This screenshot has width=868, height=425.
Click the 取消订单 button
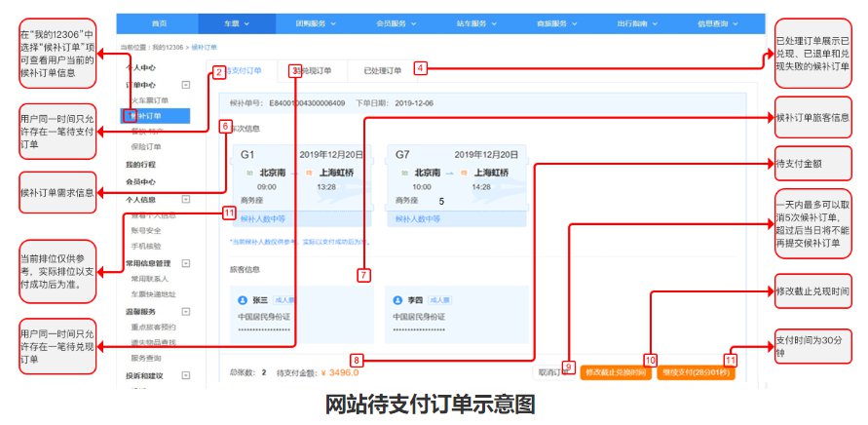[x=554, y=372]
